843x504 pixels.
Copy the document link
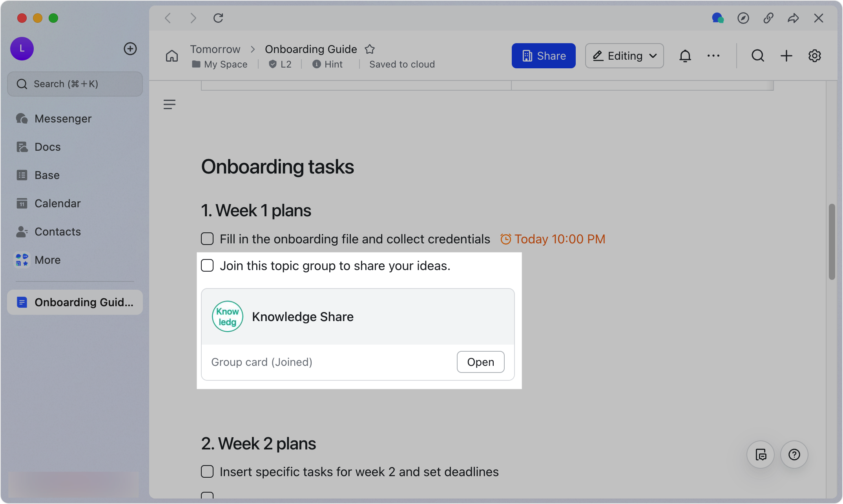tap(768, 18)
